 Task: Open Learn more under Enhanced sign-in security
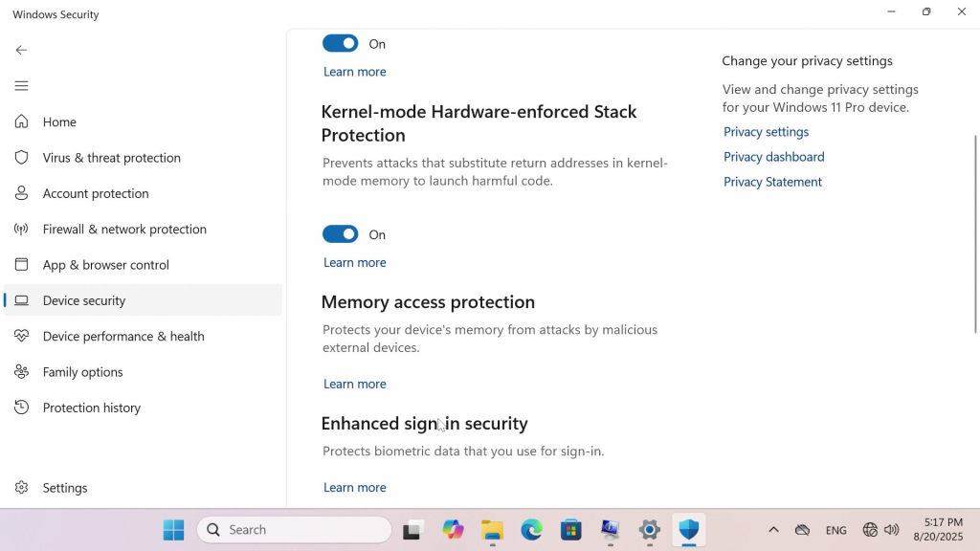coord(354,487)
